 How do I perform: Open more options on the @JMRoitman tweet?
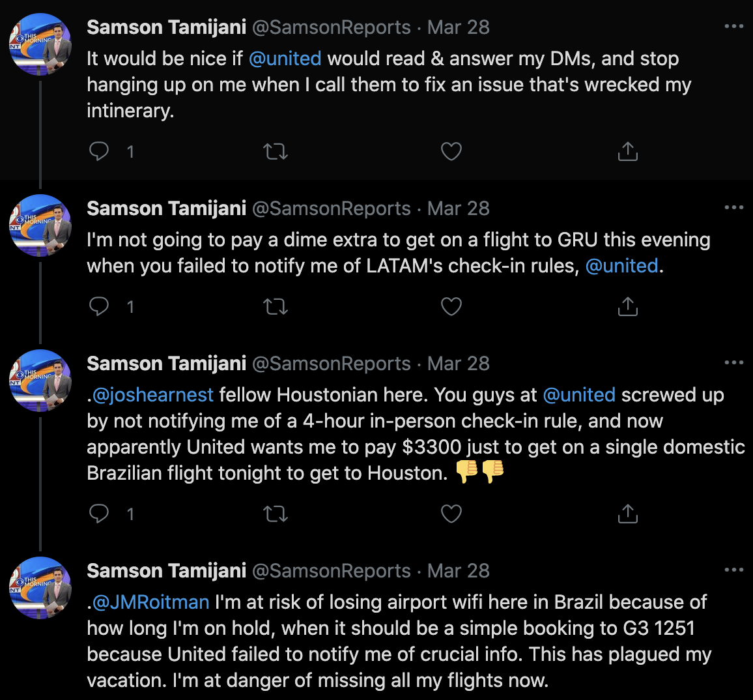pyautogui.click(x=734, y=570)
